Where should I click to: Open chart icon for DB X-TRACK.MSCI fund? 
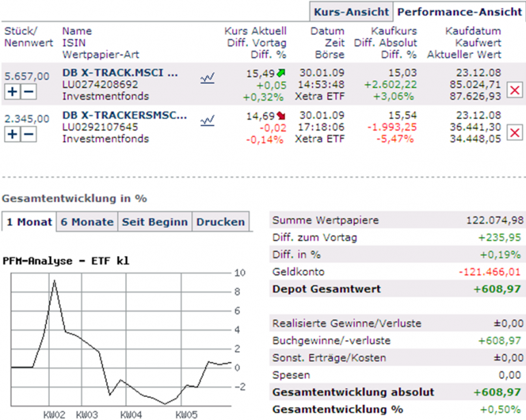coord(207,79)
